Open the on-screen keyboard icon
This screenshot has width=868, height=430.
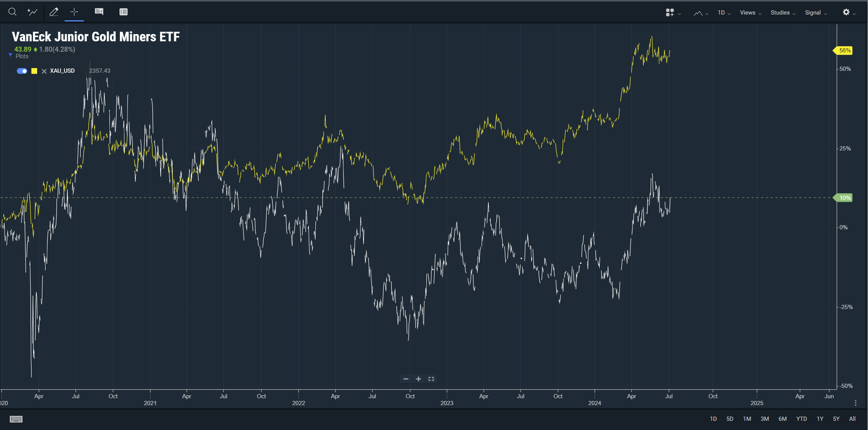[16, 419]
